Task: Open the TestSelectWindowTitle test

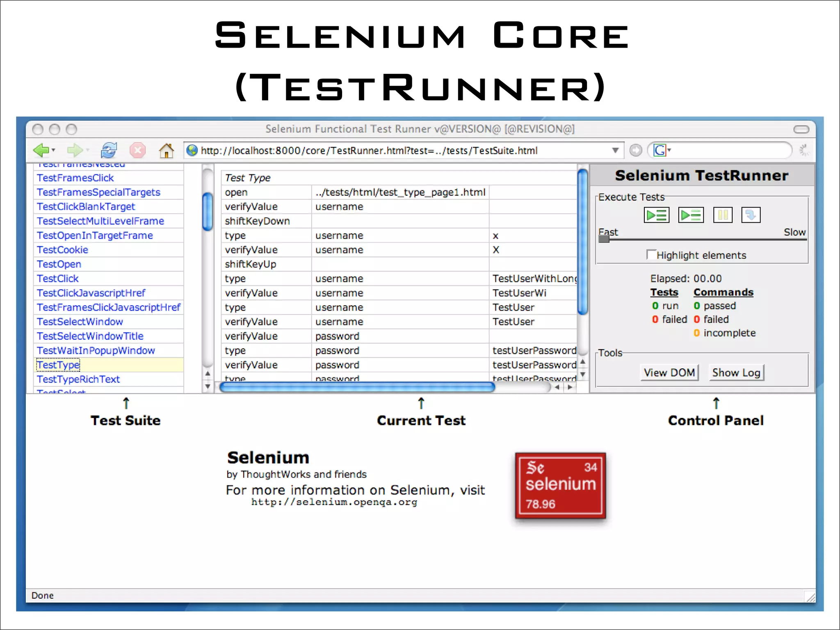Action: (90, 336)
